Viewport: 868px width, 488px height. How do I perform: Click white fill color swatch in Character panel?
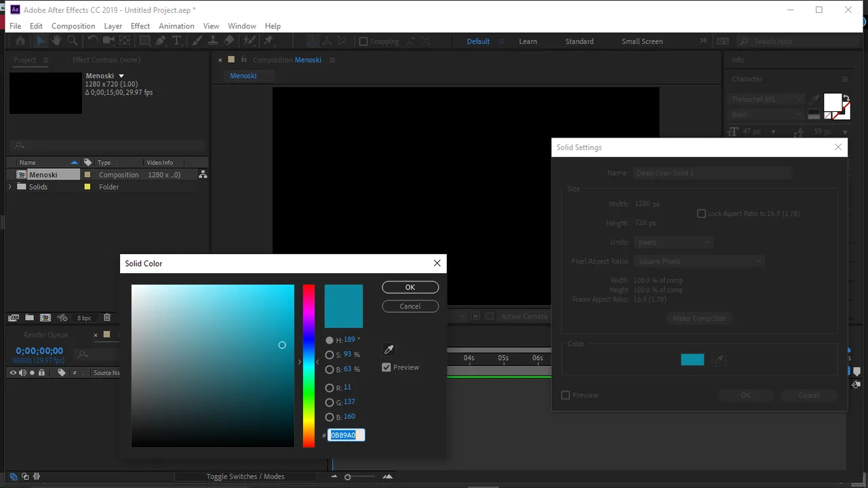[833, 103]
